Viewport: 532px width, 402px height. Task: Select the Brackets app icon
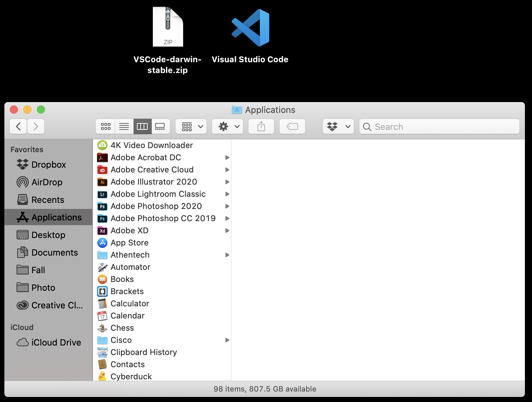[102, 291]
